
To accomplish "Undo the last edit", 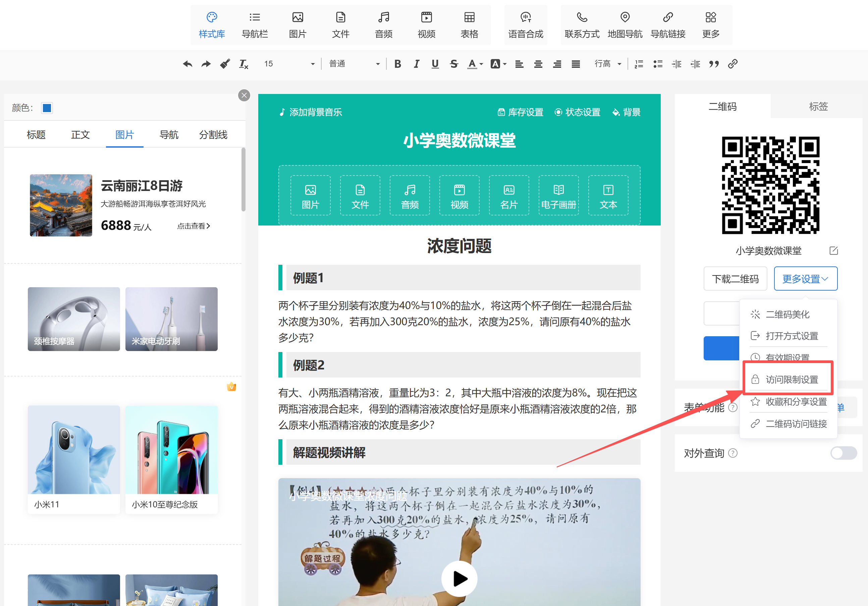I will tap(187, 64).
